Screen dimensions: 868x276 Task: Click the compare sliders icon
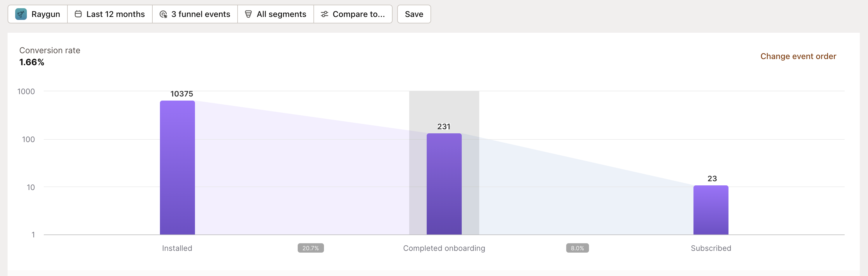pos(324,14)
